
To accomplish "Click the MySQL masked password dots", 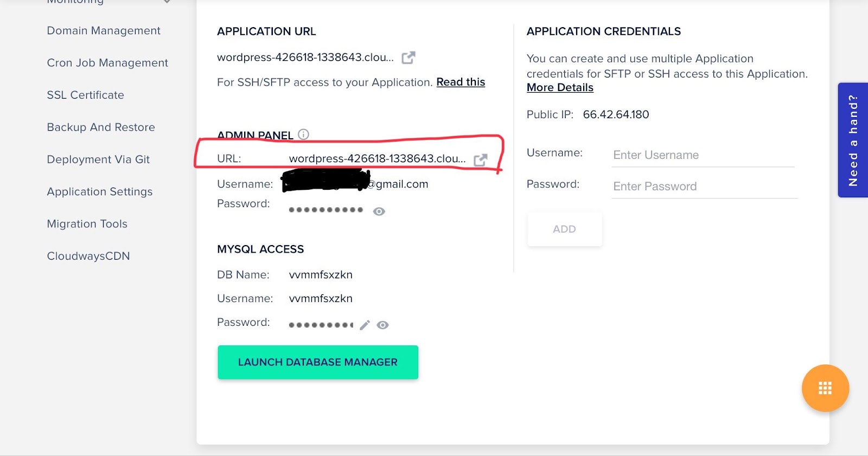I will point(321,325).
